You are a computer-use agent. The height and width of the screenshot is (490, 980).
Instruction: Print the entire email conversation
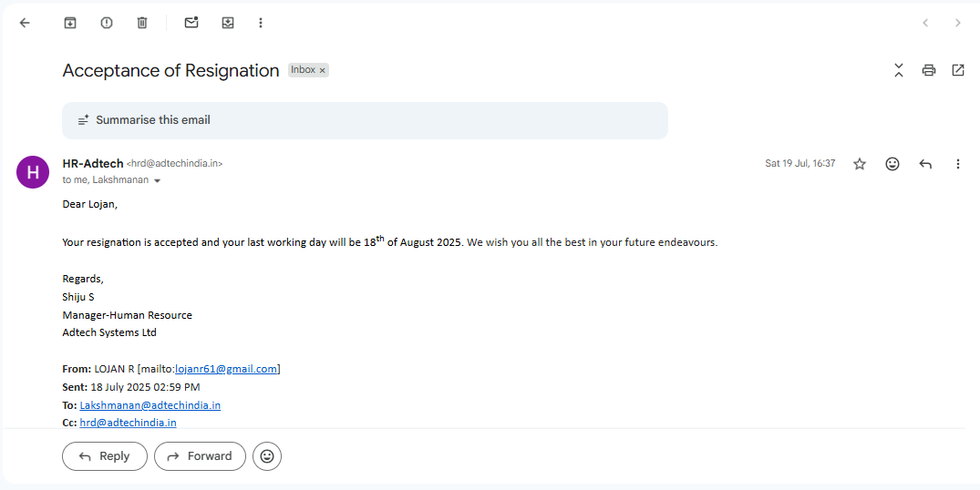pos(928,70)
